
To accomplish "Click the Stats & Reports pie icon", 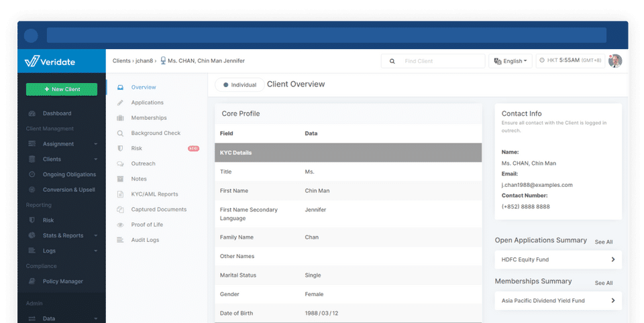I will tap(32, 235).
